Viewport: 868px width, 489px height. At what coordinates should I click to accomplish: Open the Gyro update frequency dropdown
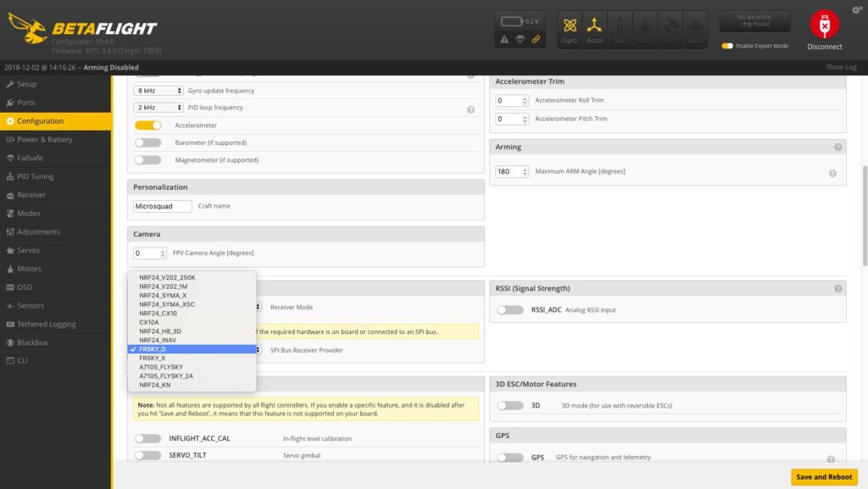(159, 91)
